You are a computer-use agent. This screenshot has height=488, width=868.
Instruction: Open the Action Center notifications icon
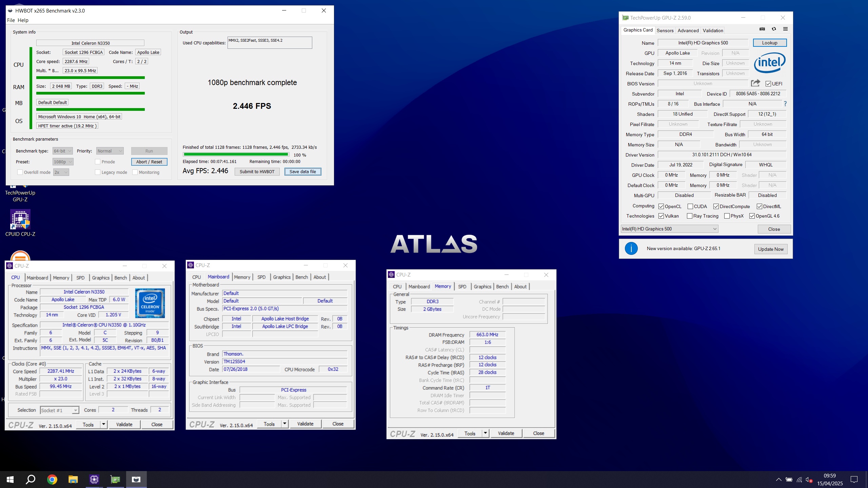click(854, 479)
